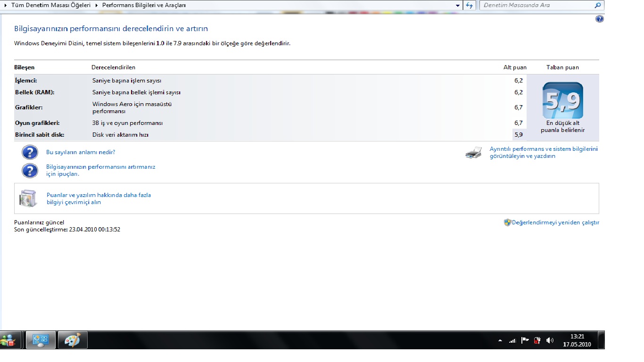644x362 pixels.
Task: Open the address bar history dropdown arrow
Action: (x=458, y=5)
